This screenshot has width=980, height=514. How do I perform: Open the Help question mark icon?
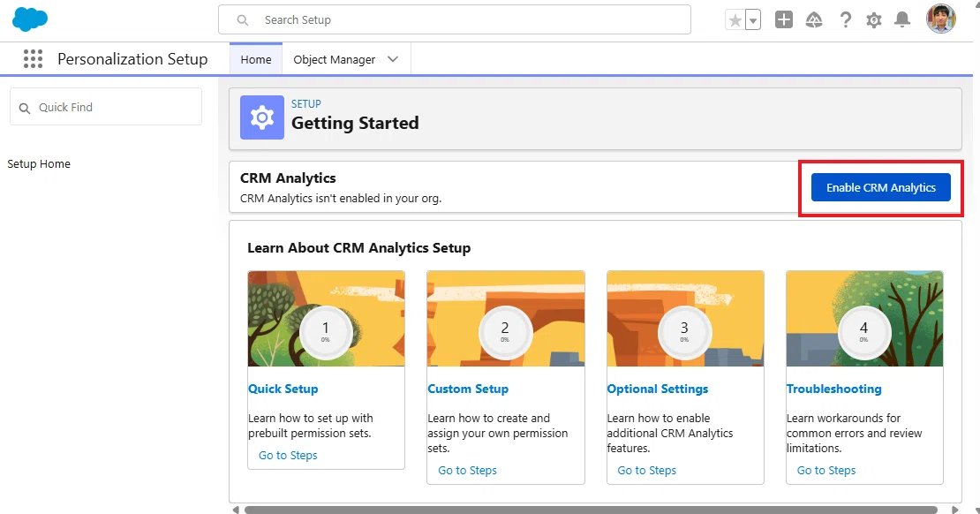[846, 20]
